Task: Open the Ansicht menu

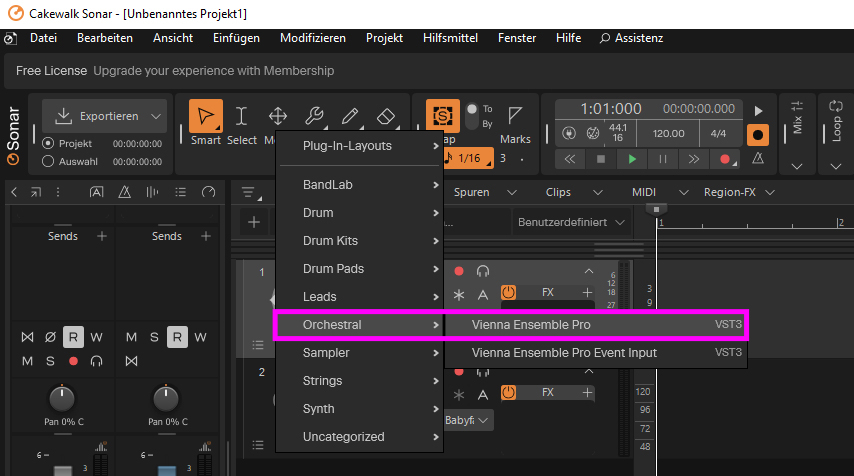Action: (x=173, y=38)
